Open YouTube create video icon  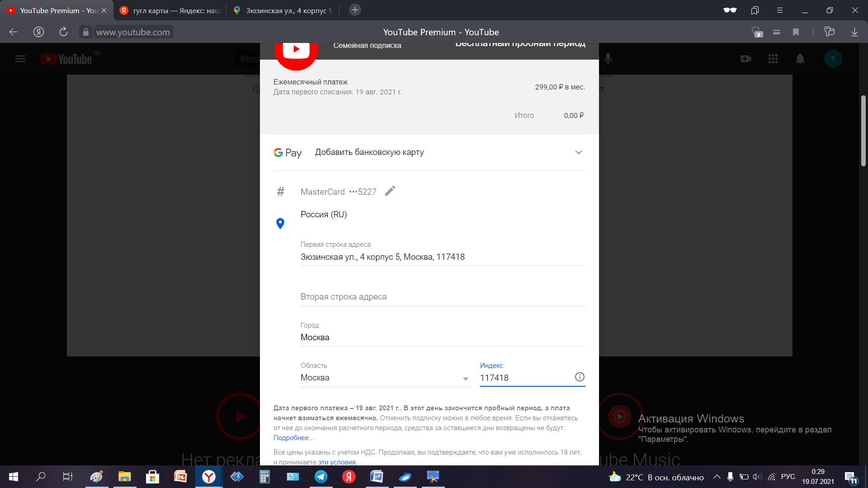pos(746,59)
